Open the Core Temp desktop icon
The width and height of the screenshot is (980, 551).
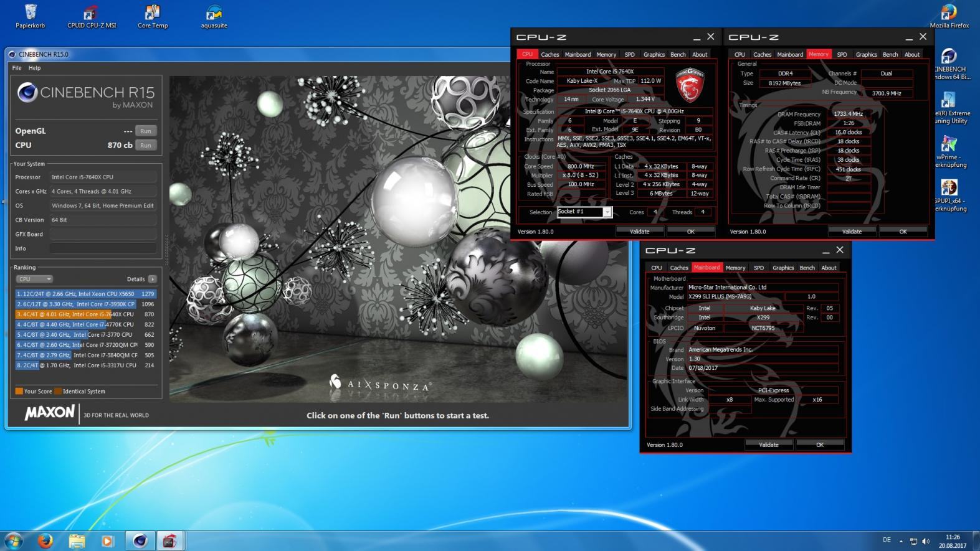point(153,16)
